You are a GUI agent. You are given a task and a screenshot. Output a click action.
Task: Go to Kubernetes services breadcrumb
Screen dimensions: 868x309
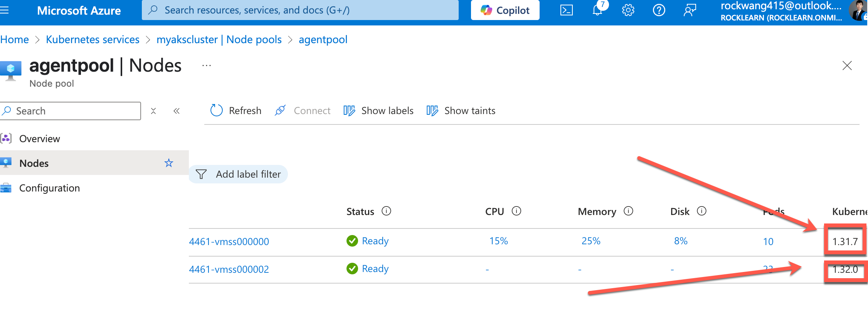coord(93,40)
